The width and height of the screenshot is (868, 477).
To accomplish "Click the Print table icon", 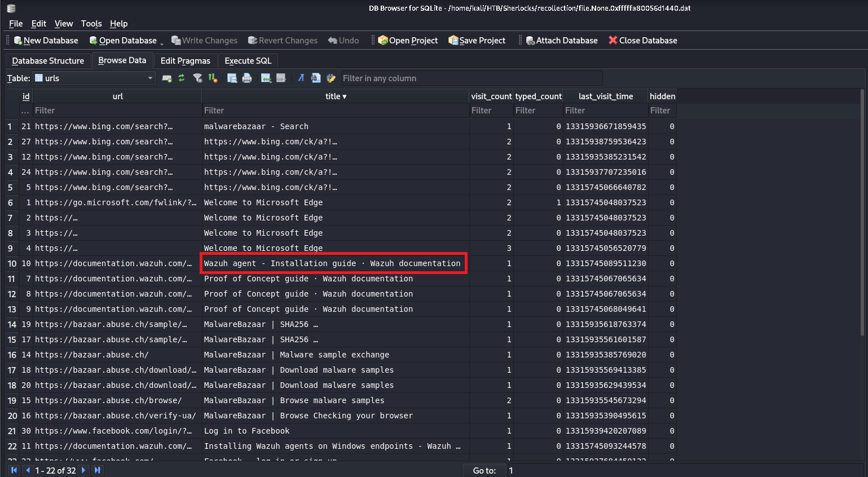I will coord(247,78).
